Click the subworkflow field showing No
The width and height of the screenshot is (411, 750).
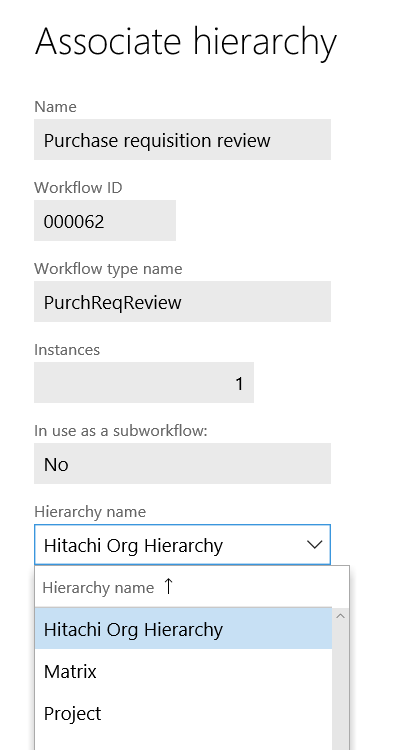[182, 463]
